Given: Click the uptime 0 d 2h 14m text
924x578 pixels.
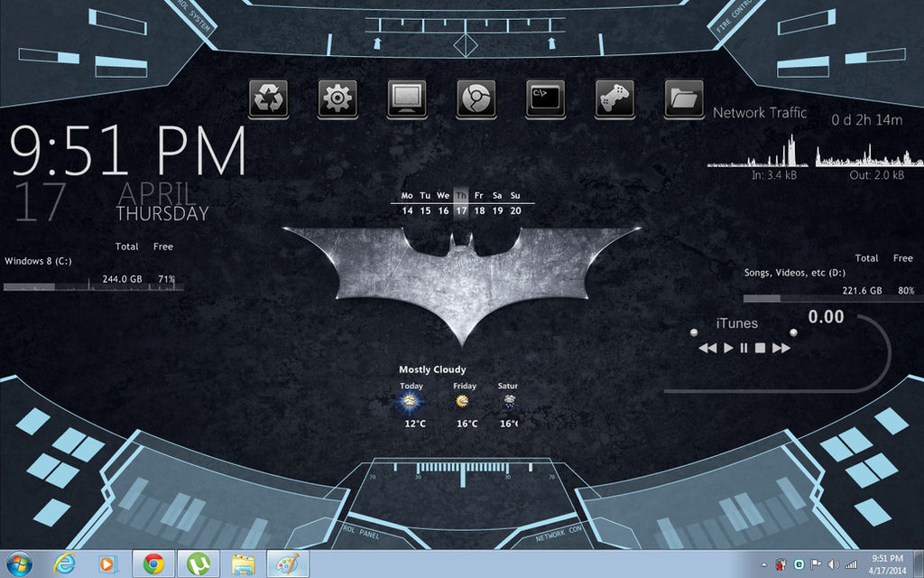Looking at the screenshot, I should [867, 120].
